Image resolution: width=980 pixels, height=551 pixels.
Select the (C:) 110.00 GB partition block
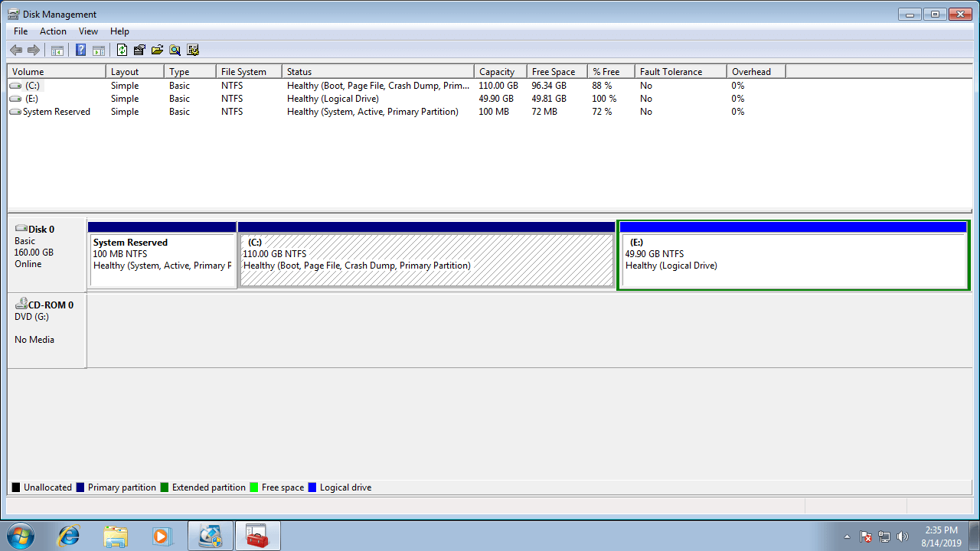426,259
